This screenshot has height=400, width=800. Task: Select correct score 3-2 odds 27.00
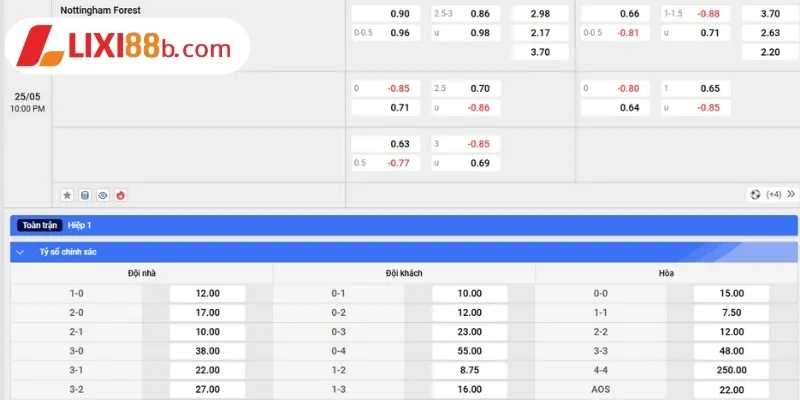pyautogui.click(x=207, y=389)
